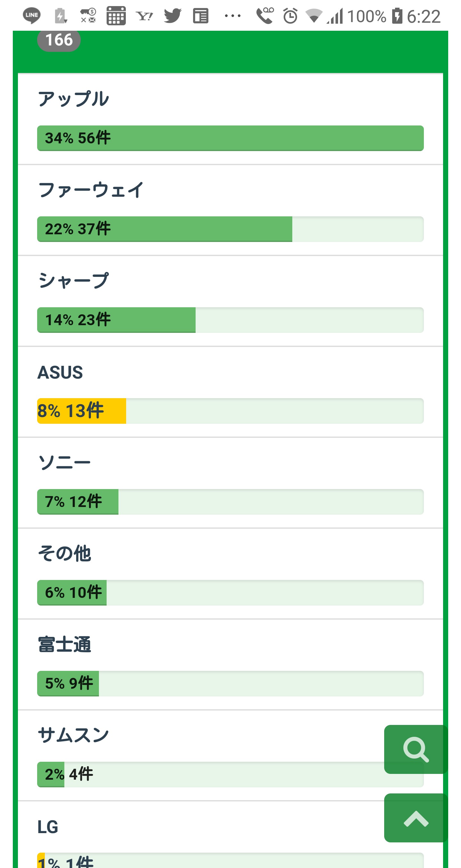The image size is (461, 868).
Task: Tap the voicemail phone status icon
Action: (x=265, y=15)
